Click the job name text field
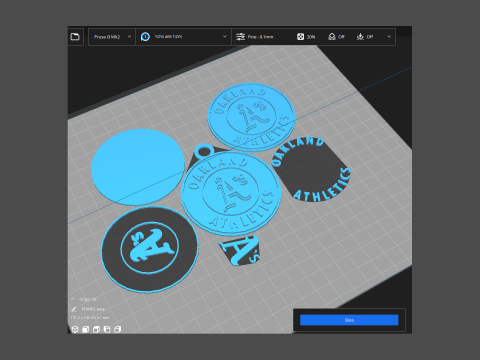The image size is (480, 360). (x=93, y=309)
